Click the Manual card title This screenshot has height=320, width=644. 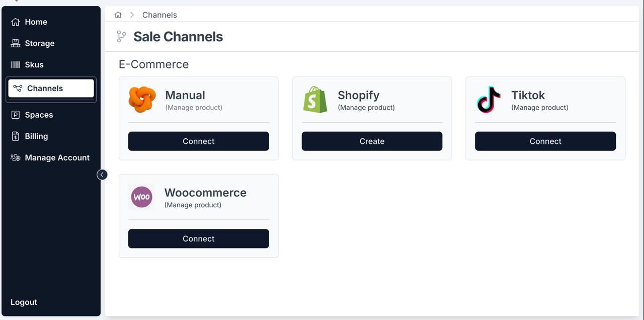(x=185, y=95)
